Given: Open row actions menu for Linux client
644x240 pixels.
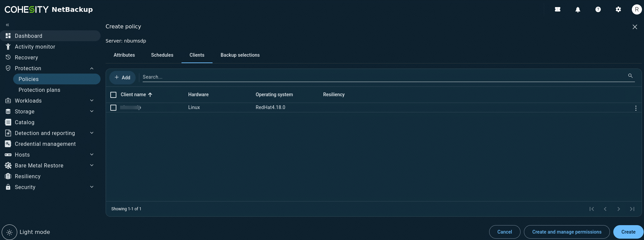Looking at the screenshot, I should pyautogui.click(x=636, y=108).
